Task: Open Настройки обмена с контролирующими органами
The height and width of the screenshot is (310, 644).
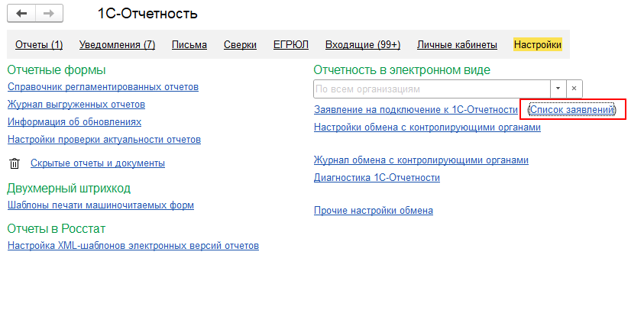Action: point(427,128)
